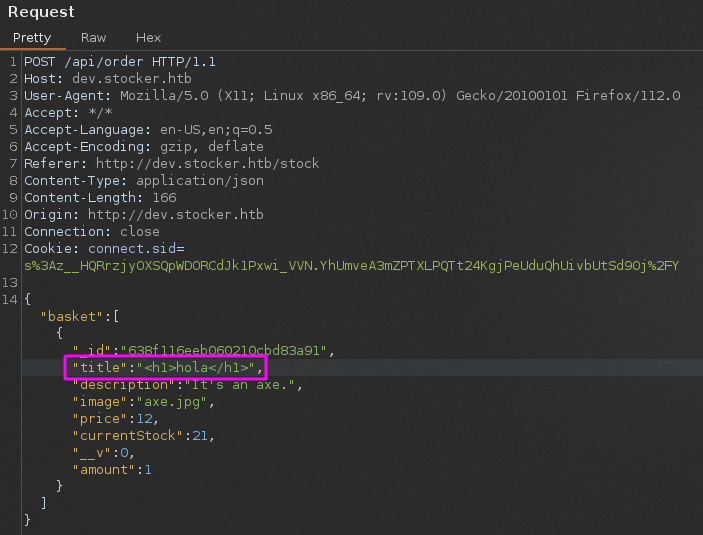
Task: Click the Referer URL 'http://dev.stocker.htb/stock'
Action: pyautogui.click(x=208, y=163)
